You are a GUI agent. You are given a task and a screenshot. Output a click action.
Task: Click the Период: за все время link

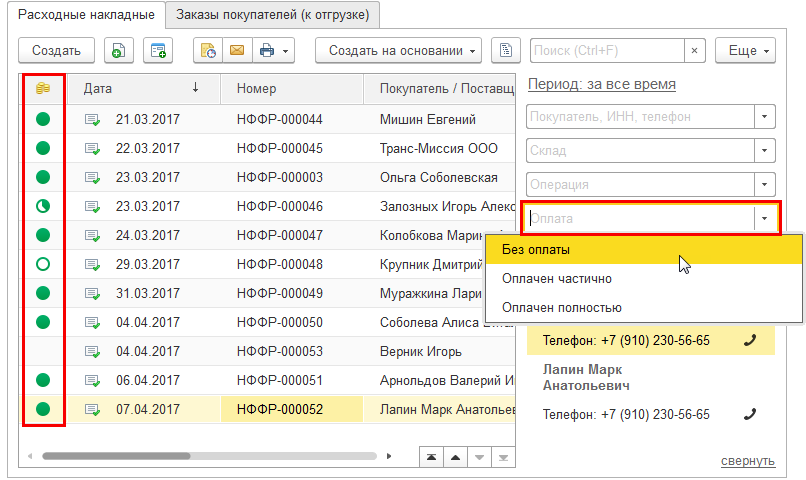(601, 85)
